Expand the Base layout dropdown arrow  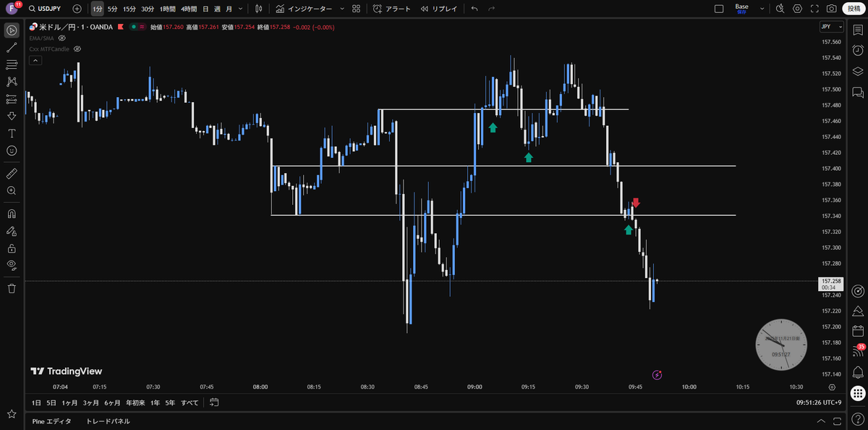pyautogui.click(x=762, y=9)
